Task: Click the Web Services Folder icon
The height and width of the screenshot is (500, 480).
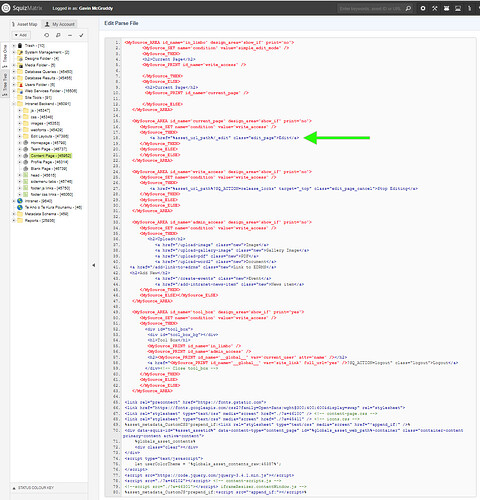Action: (20, 91)
